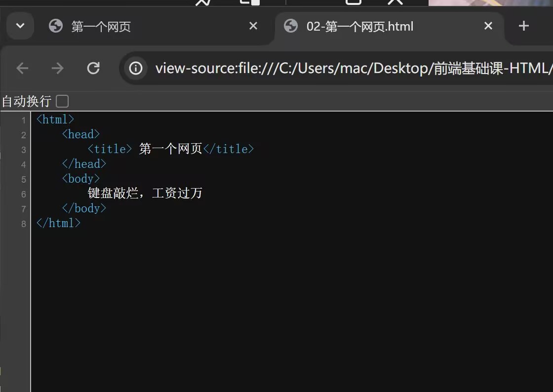This screenshot has width=553, height=392.
Task: Reload the view-source page
Action: [x=93, y=68]
